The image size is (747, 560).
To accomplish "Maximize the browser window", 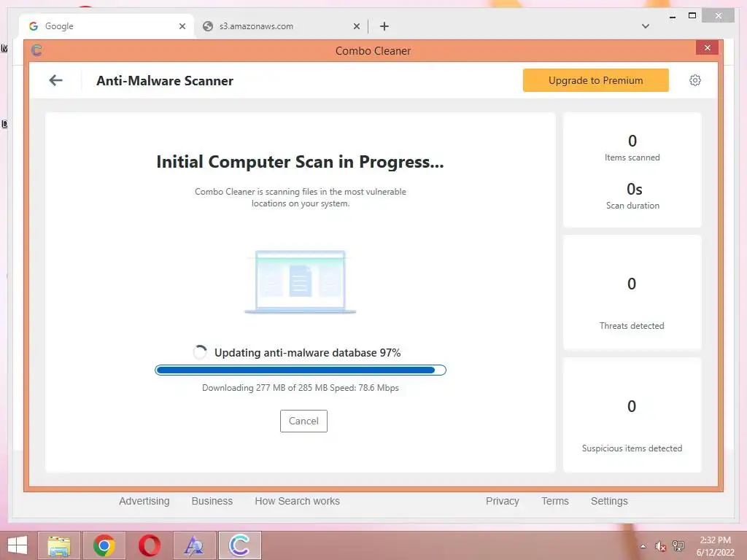I will point(692,16).
